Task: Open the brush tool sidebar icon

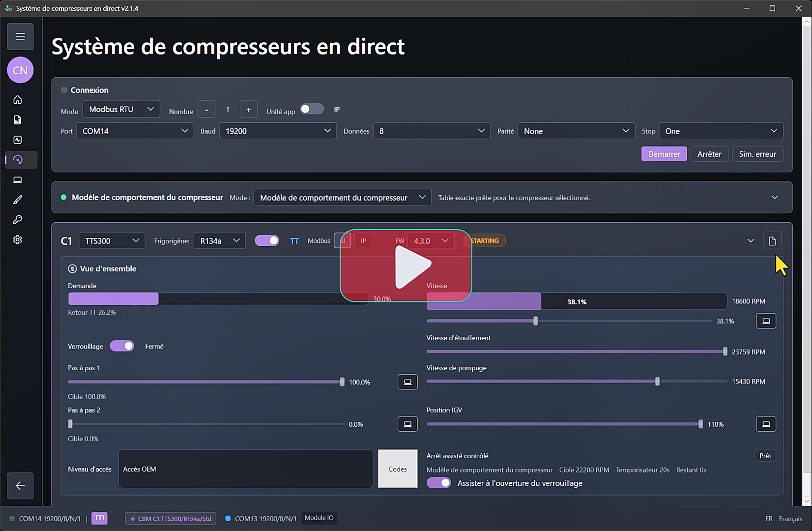Action: (18, 200)
